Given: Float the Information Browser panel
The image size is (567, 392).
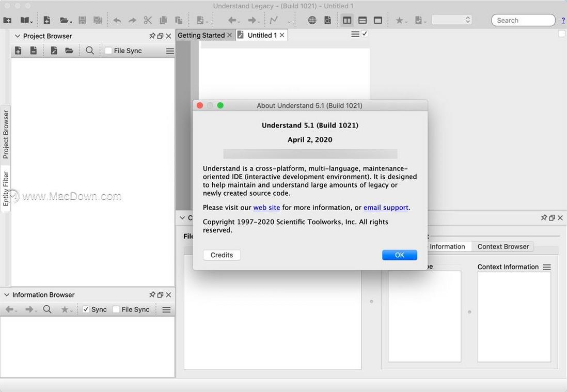Looking at the screenshot, I should coord(160,295).
